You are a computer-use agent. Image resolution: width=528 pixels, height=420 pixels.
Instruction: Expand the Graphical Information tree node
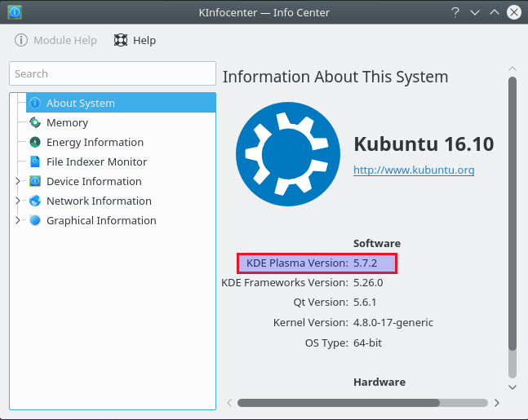point(18,220)
